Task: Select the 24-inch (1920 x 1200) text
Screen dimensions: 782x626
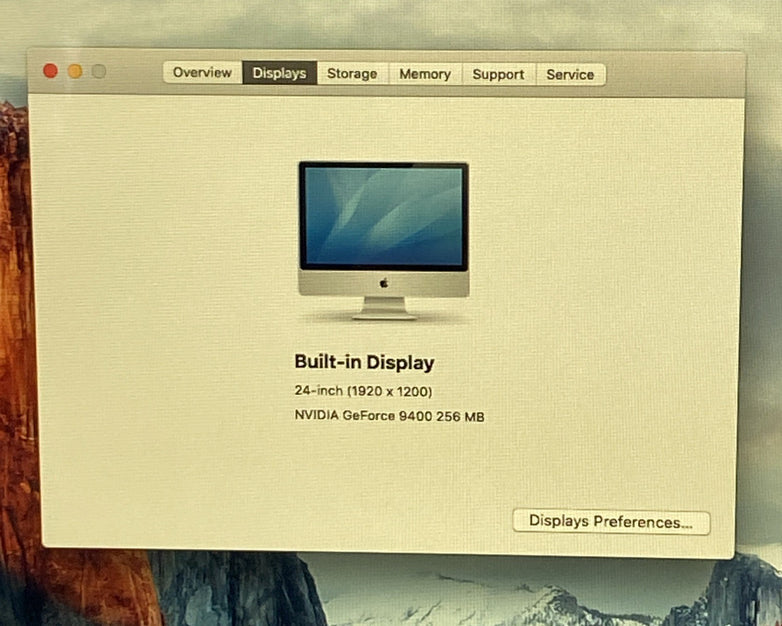Action: point(363,391)
